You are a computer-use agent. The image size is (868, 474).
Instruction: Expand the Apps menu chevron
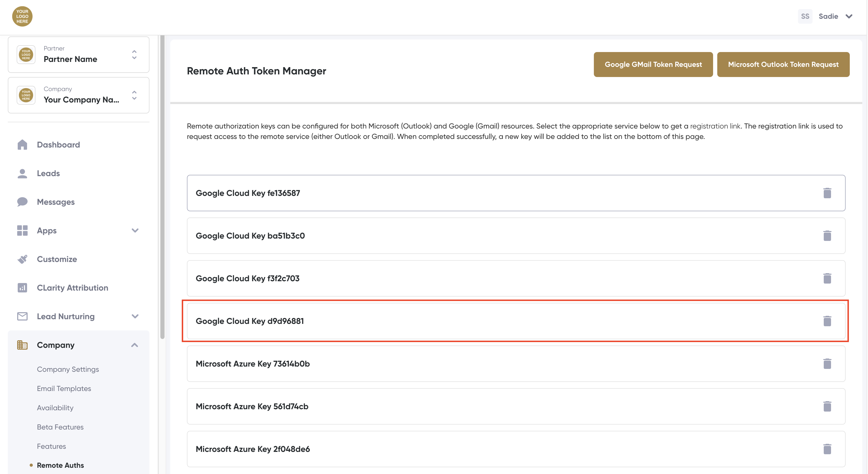click(135, 230)
